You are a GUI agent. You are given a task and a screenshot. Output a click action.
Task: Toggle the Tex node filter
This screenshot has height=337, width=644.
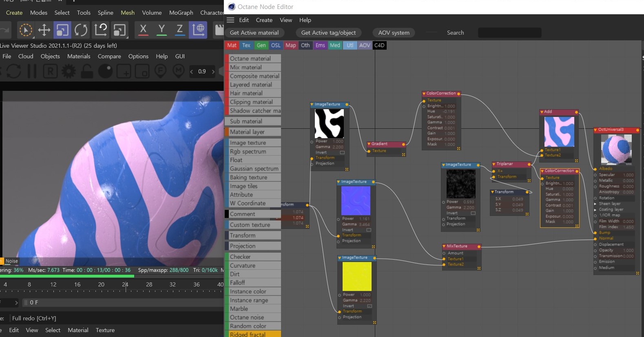[246, 45]
